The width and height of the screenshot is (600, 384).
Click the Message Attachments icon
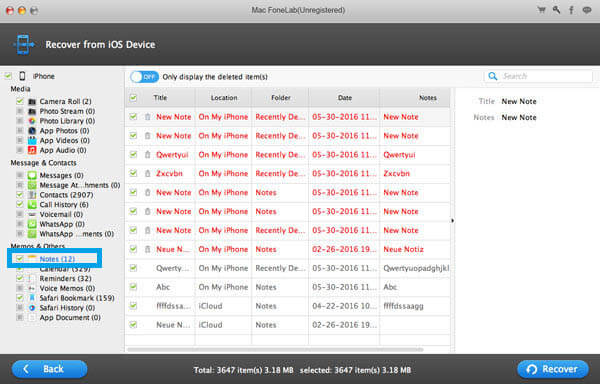point(32,185)
